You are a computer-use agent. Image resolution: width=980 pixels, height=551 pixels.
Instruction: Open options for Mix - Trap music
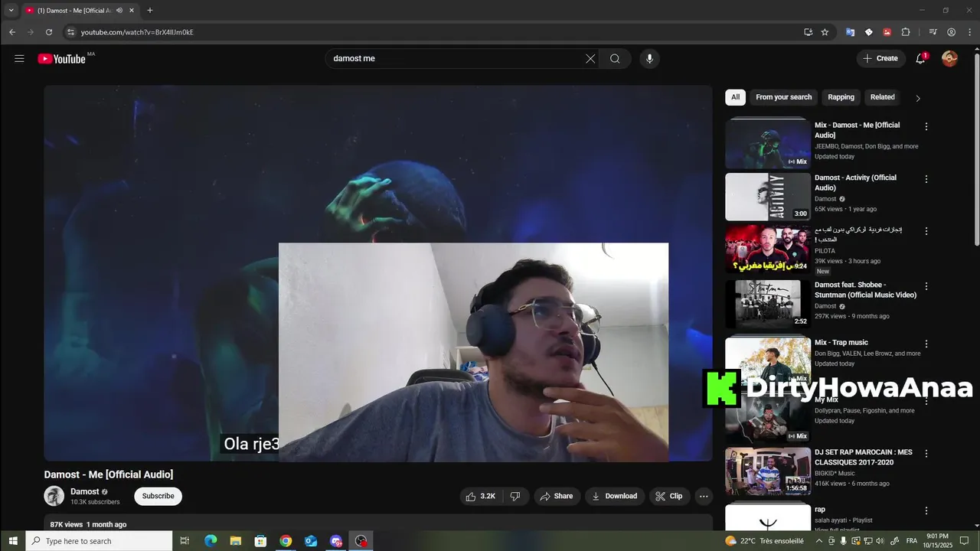tap(926, 344)
